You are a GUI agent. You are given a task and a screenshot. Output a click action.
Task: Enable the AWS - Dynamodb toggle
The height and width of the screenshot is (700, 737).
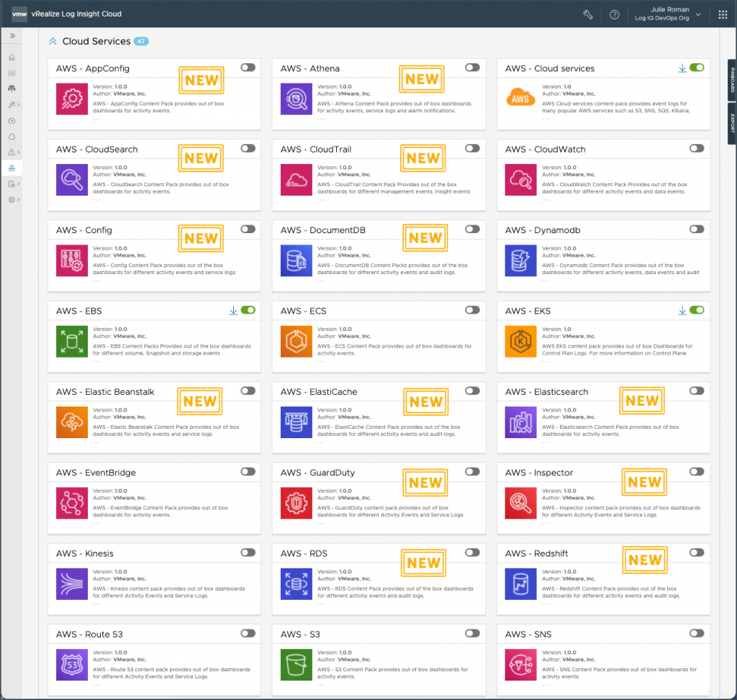697,229
